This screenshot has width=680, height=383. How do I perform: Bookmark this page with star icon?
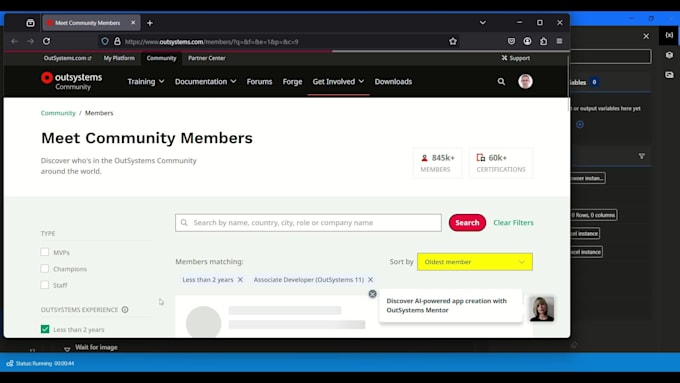coord(453,41)
